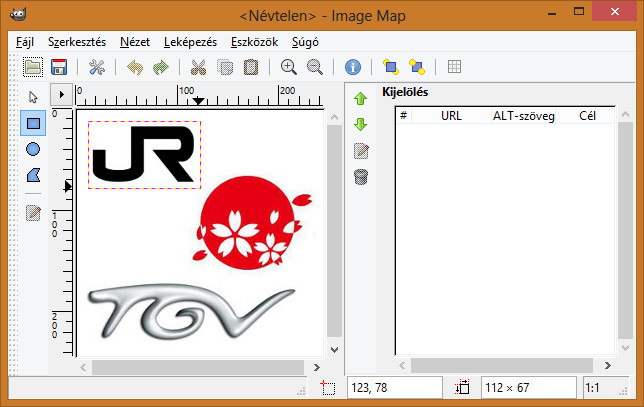This screenshot has width=644, height=407.
Task: Save the image map with floppy icon
Action: tap(59, 67)
